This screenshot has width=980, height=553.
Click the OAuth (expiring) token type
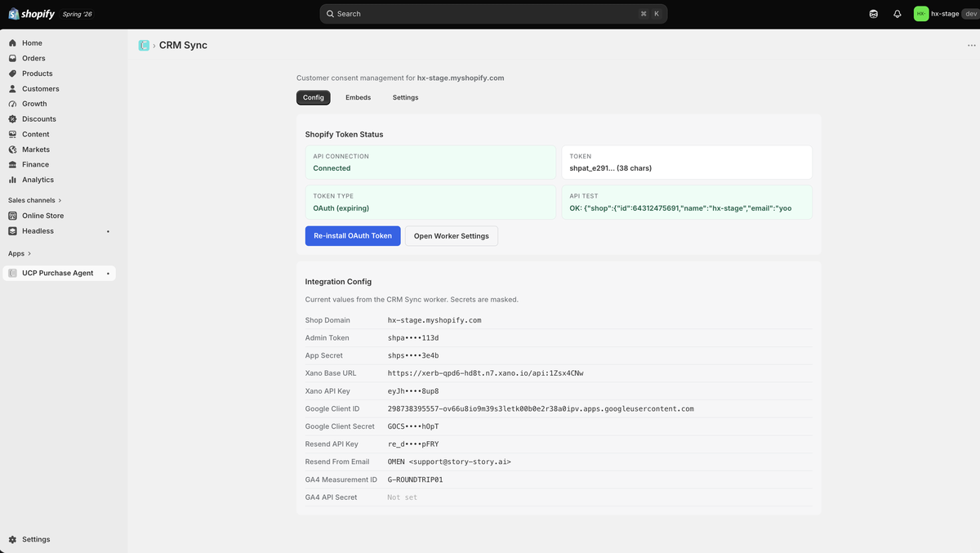[342, 207]
